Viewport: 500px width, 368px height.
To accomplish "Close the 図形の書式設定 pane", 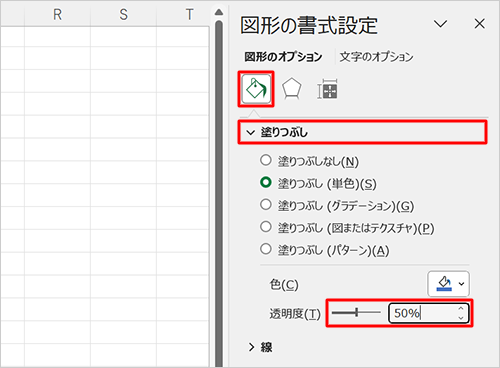I will (480, 24).
